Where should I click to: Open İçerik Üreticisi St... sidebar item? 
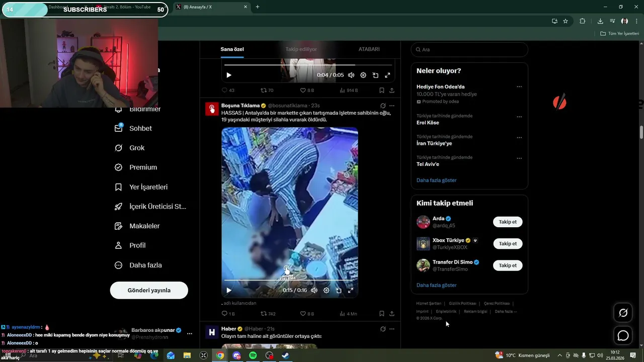(150, 206)
